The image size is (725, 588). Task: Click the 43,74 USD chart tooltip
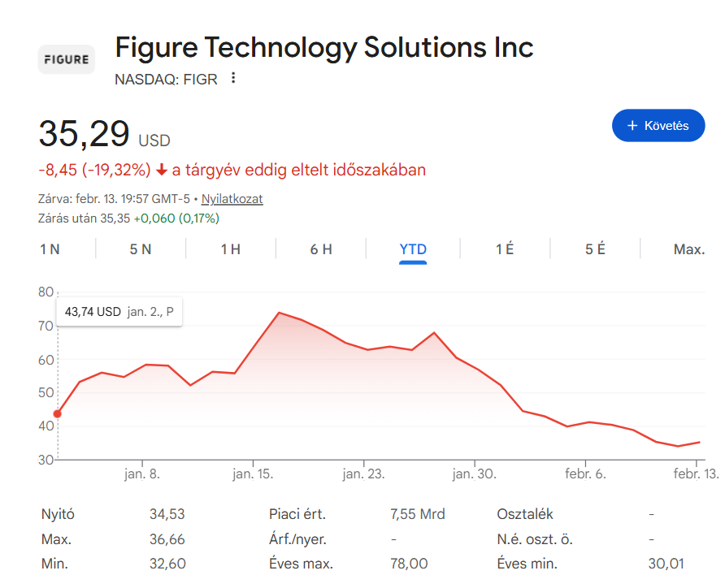pos(119,311)
